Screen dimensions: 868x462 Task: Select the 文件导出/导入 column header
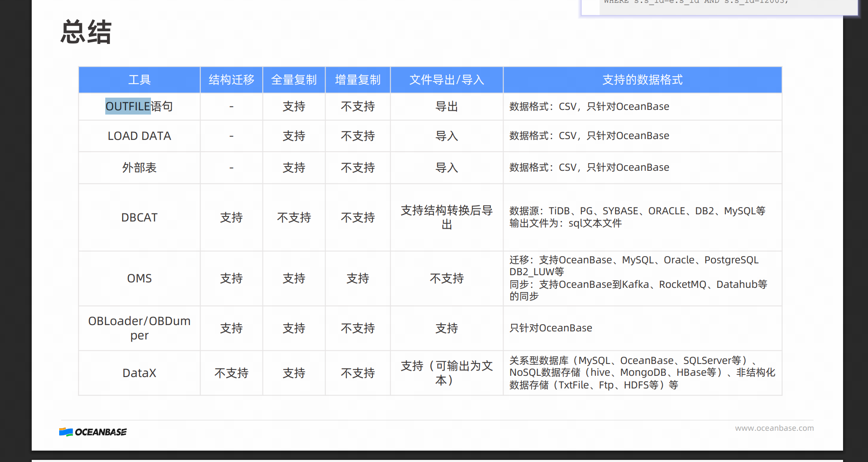[x=446, y=80]
